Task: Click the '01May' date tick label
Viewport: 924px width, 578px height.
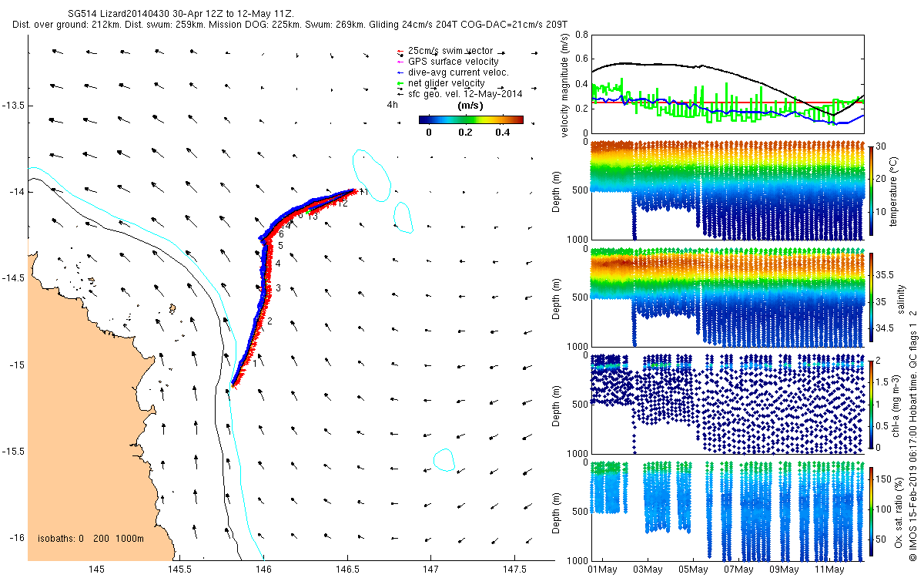Action: pos(602,570)
